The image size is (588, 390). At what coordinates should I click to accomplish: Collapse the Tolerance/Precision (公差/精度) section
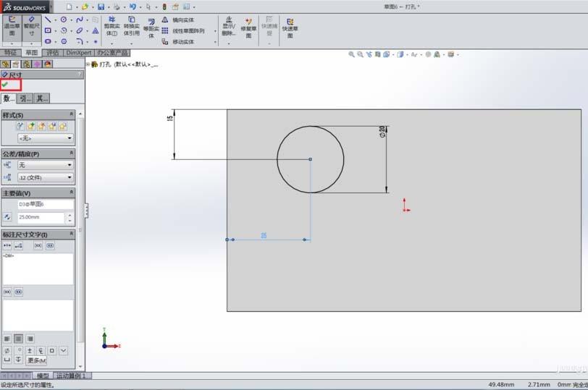pos(71,153)
